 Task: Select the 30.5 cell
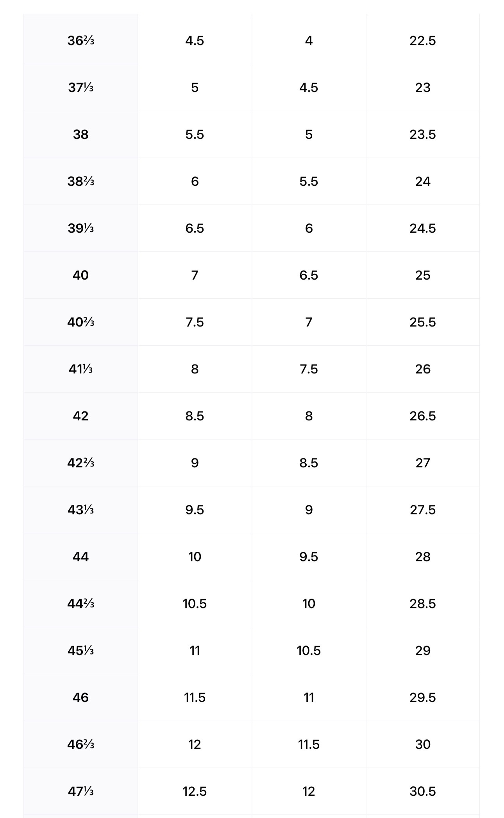pos(422,791)
